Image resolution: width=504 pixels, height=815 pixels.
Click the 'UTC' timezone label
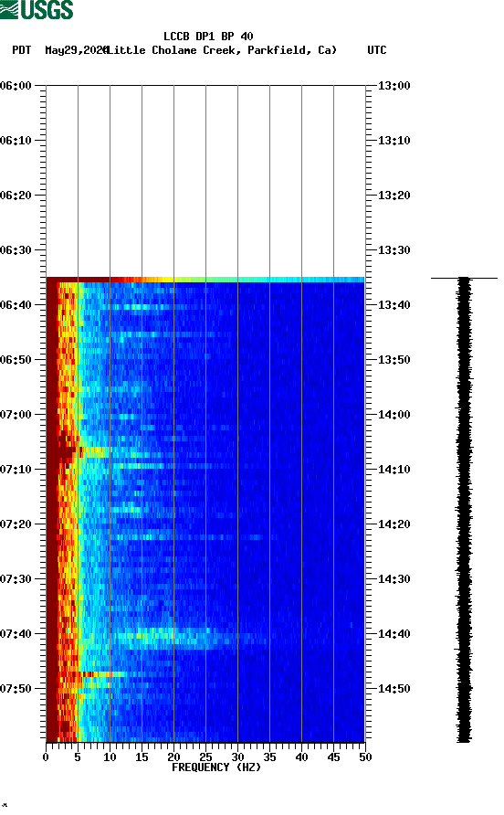coord(377,50)
